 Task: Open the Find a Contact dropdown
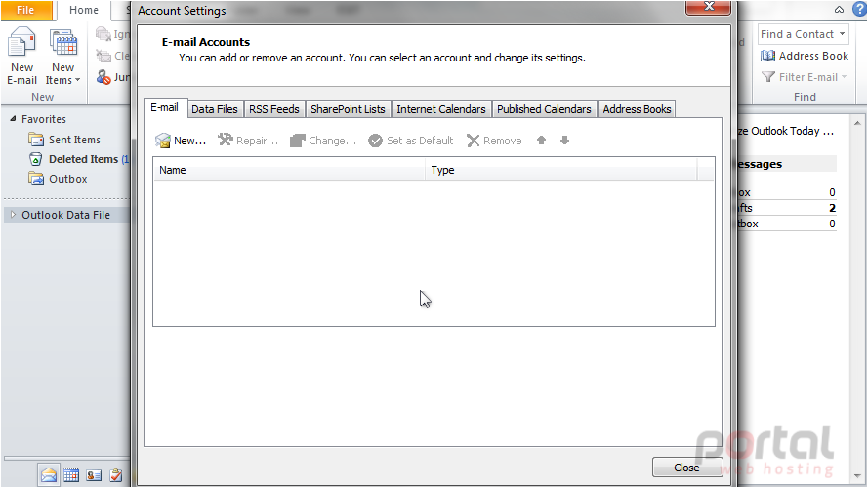(x=842, y=34)
